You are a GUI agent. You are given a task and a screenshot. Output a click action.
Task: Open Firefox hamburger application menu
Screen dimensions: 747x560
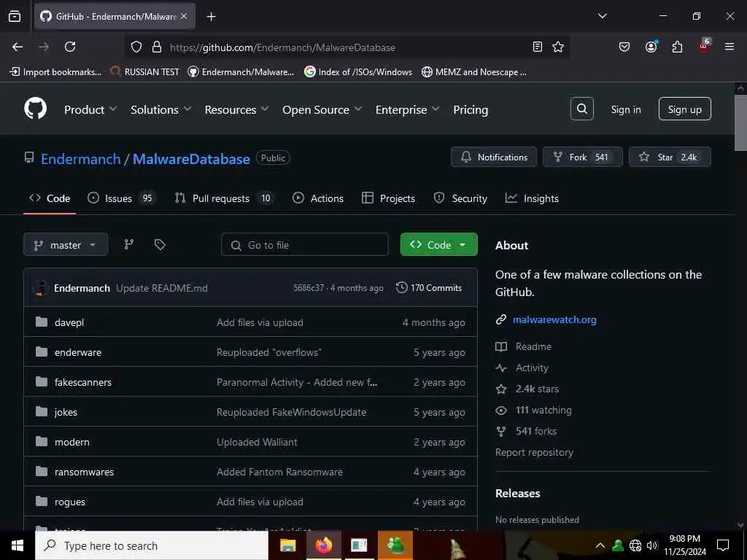tap(729, 47)
